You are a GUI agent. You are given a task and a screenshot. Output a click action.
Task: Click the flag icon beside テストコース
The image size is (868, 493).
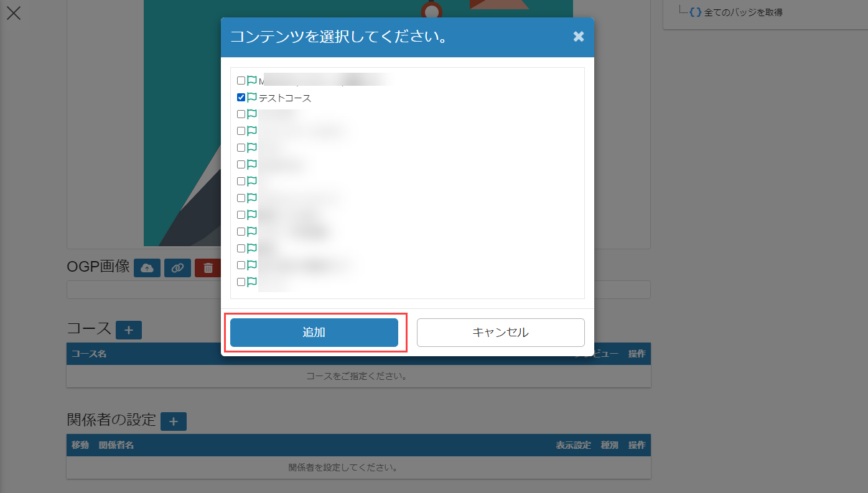pyautogui.click(x=252, y=98)
